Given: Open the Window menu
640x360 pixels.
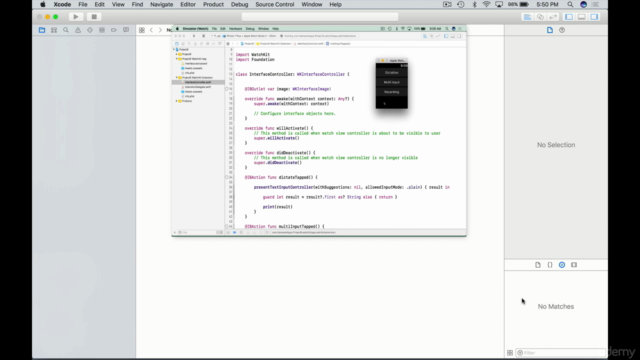Looking at the screenshot, I should (312, 4).
